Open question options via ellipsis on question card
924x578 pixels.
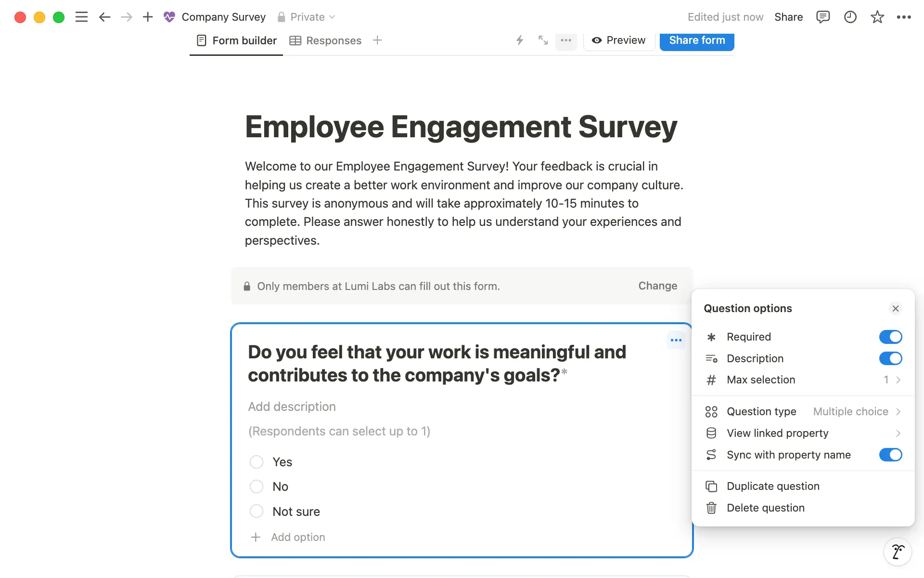(676, 341)
